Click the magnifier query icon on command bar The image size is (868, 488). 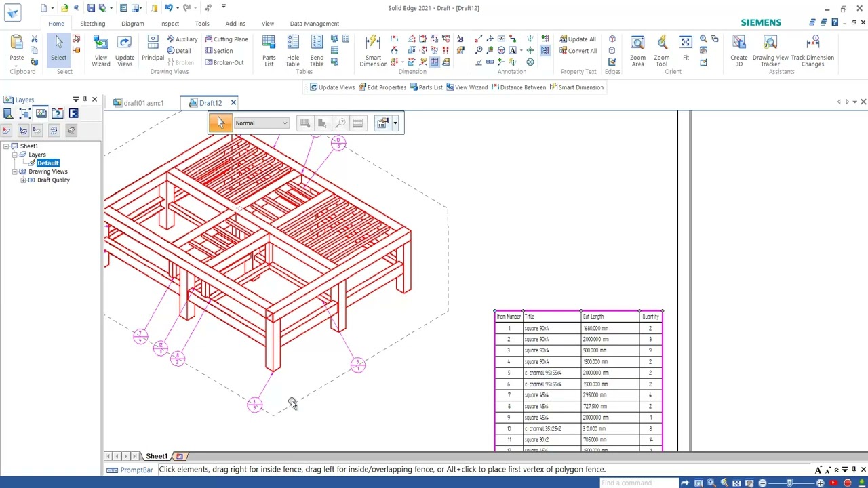coord(340,123)
